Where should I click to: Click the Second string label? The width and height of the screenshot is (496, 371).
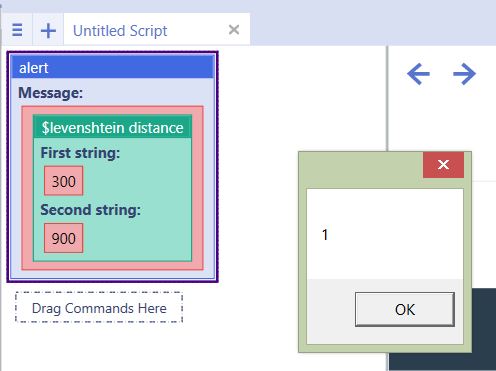click(x=90, y=210)
